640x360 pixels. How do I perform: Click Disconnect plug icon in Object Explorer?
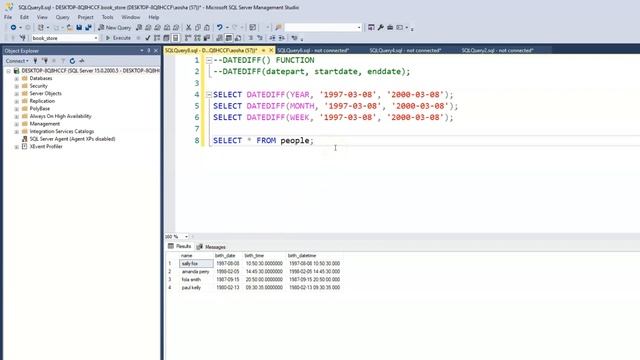(x=45, y=61)
